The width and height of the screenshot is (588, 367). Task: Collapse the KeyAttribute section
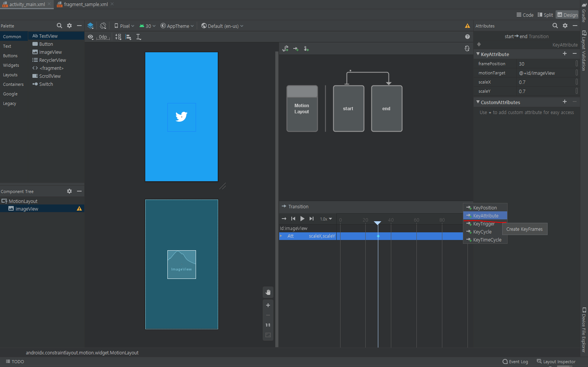pos(478,54)
